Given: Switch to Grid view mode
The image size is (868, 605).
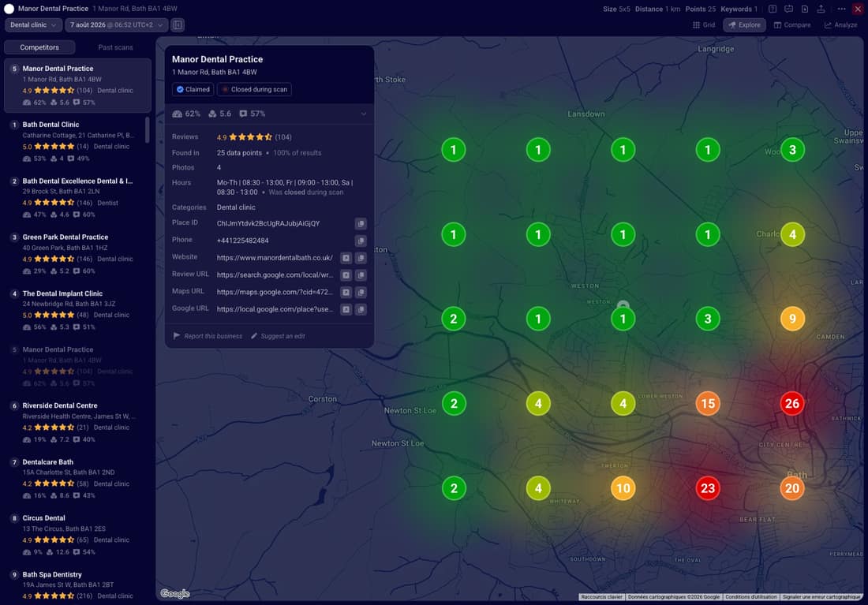Looking at the screenshot, I should [x=704, y=25].
